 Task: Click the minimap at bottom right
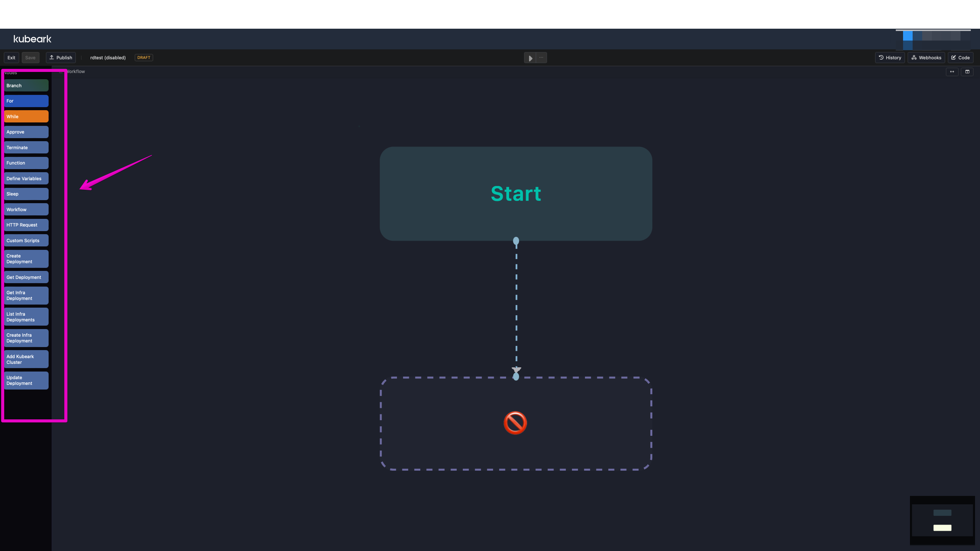point(942,520)
